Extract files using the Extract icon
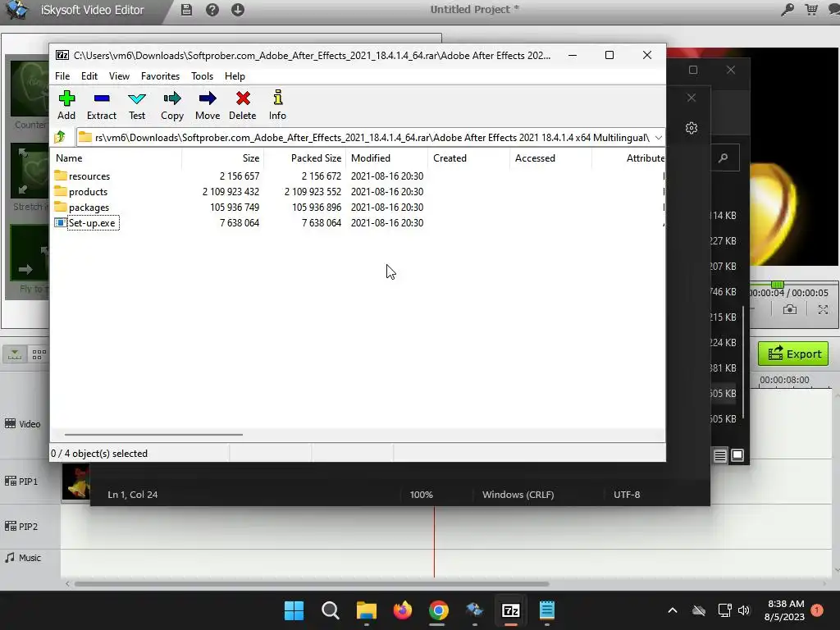 click(101, 105)
